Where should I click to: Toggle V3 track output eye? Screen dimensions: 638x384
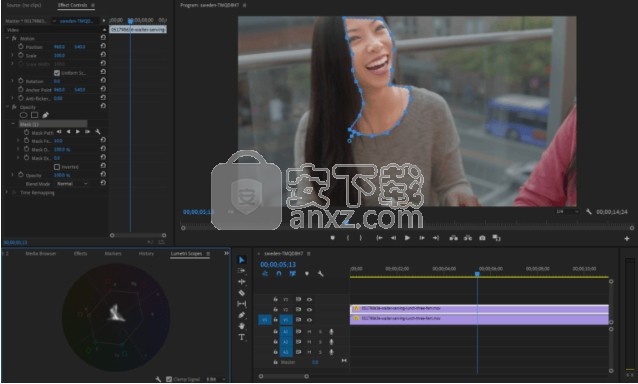pyautogui.click(x=309, y=299)
